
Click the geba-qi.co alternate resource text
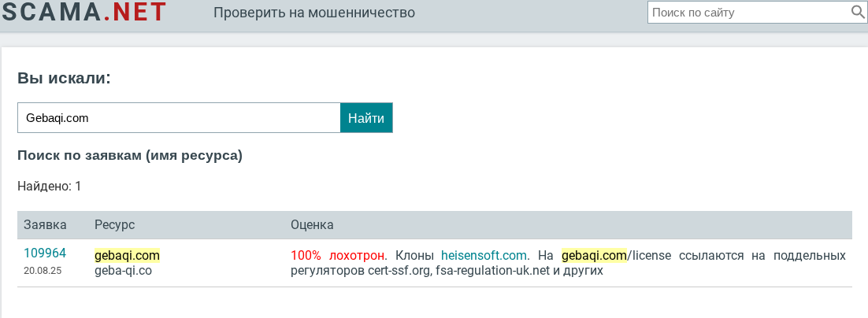click(x=123, y=271)
